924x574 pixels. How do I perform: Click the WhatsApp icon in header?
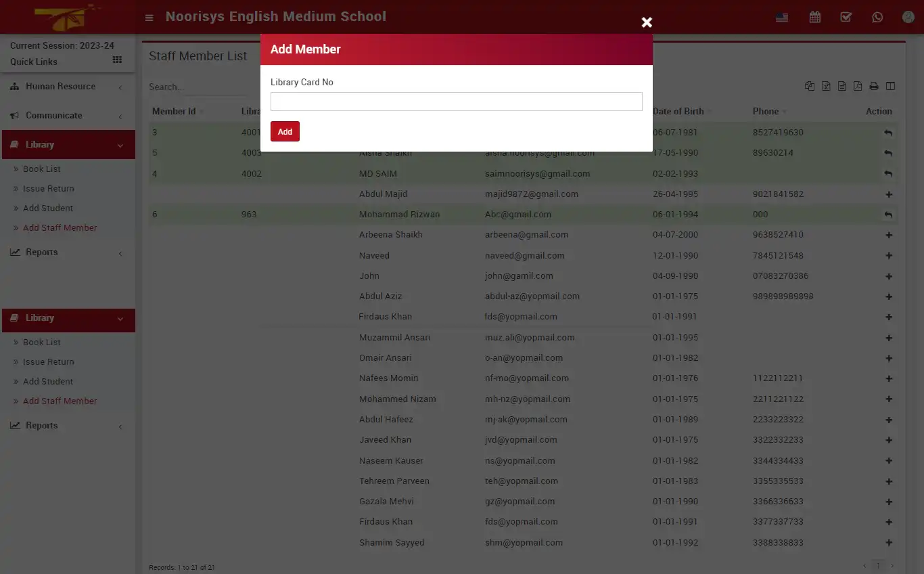[x=877, y=18]
